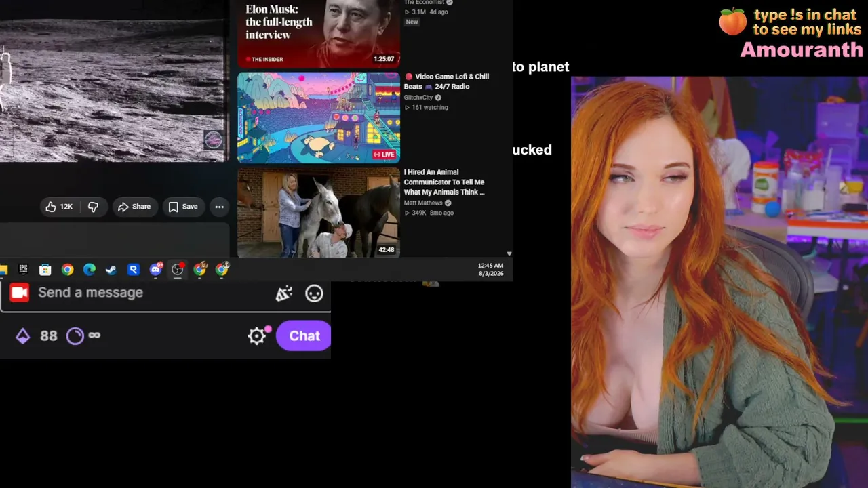Like the YouTube video with 12K likes
The image size is (868, 488).
pos(59,207)
